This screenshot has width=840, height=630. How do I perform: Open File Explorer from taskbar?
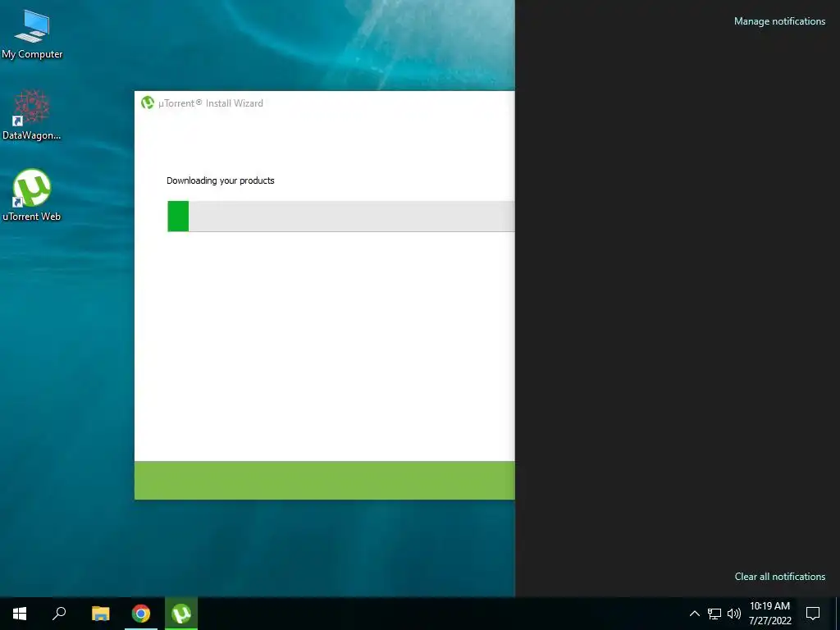tap(100, 614)
